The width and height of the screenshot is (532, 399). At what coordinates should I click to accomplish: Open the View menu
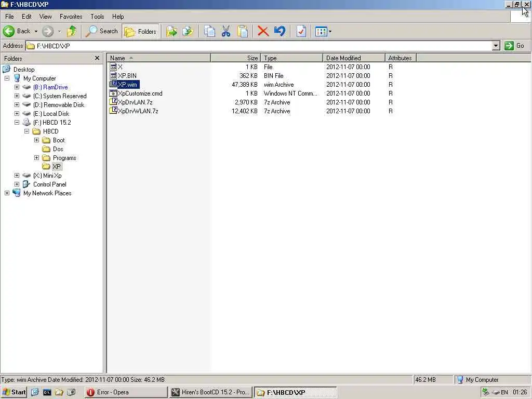pos(46,17)
